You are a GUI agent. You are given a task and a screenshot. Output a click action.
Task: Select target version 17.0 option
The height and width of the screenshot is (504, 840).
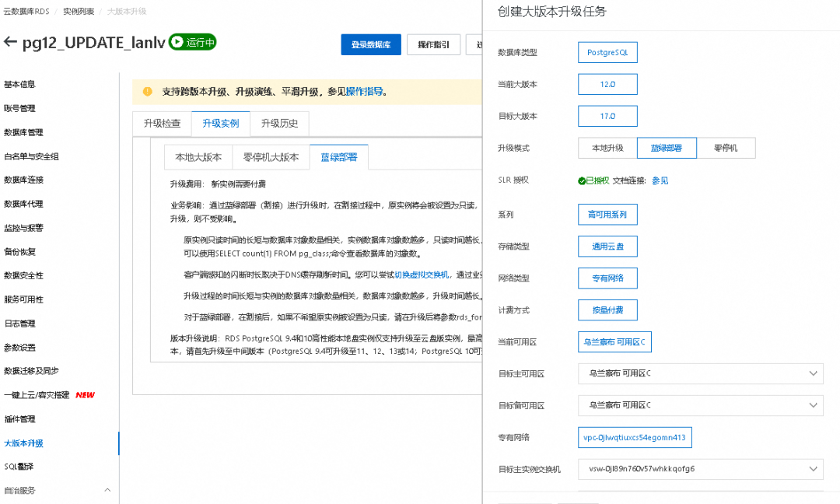click(x=607, y=116)
